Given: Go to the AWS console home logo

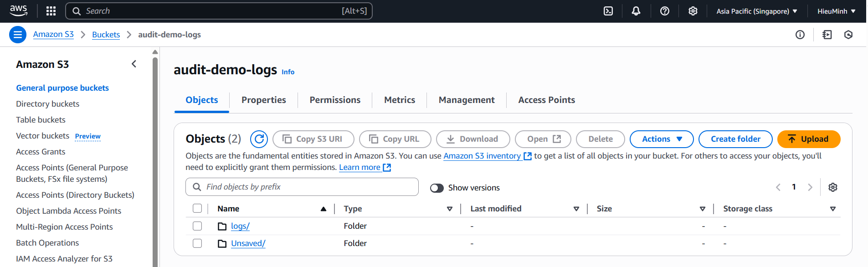Looking at the screenshot, I should tap(18, 11).
